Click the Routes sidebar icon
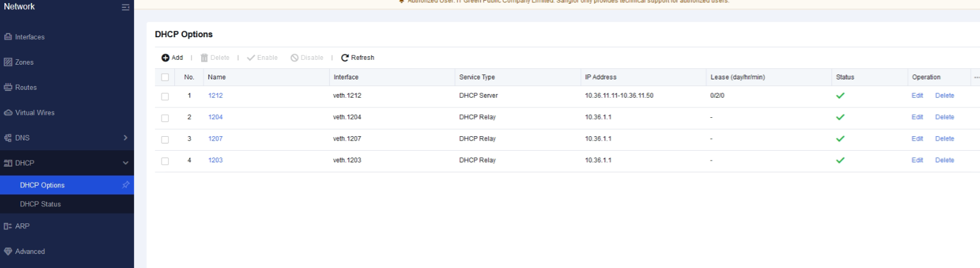The width and height of the screenshot is (980, 268). click(8, 87)
